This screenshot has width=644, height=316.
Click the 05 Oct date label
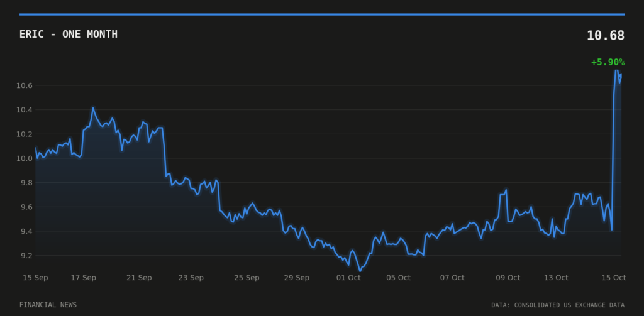[x=398, y=278]
